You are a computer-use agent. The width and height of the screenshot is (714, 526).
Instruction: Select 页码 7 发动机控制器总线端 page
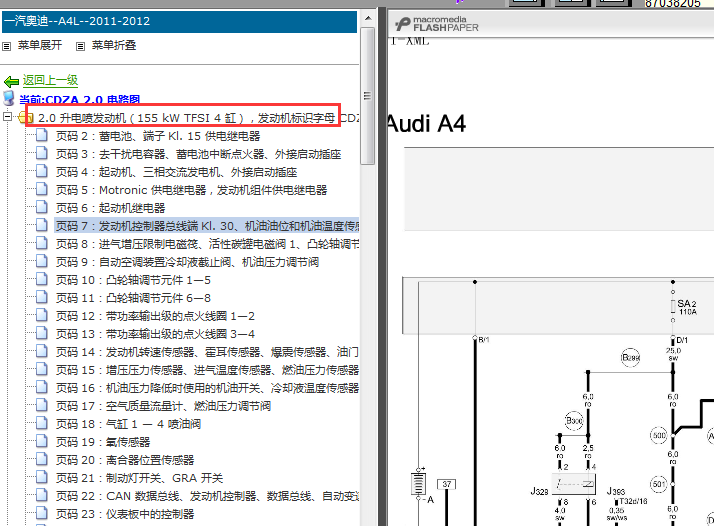pyautogui.click(x=207, y=226)
